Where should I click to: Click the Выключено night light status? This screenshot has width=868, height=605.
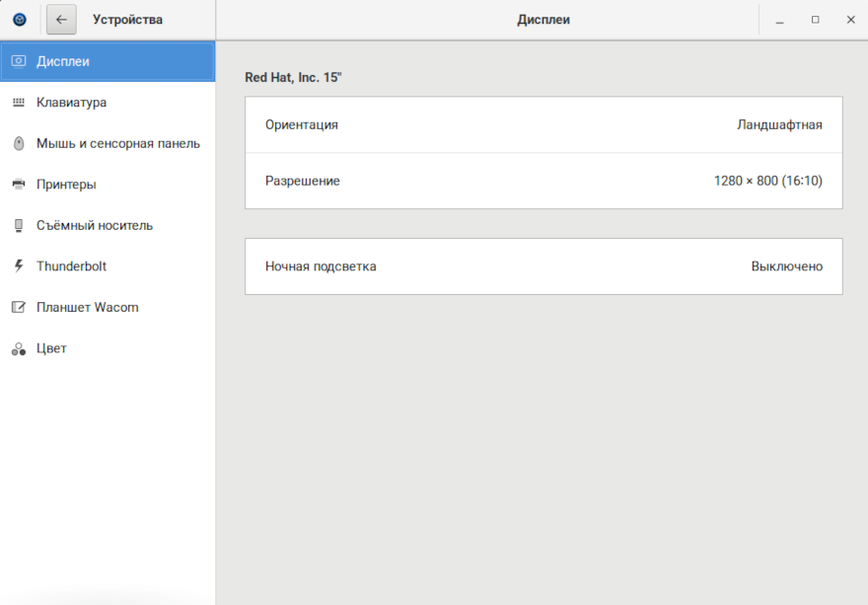pyautogui.click(x=786, y=266)
